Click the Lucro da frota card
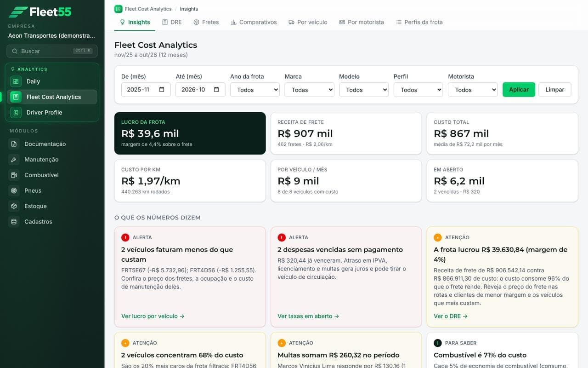 point(190,133)
